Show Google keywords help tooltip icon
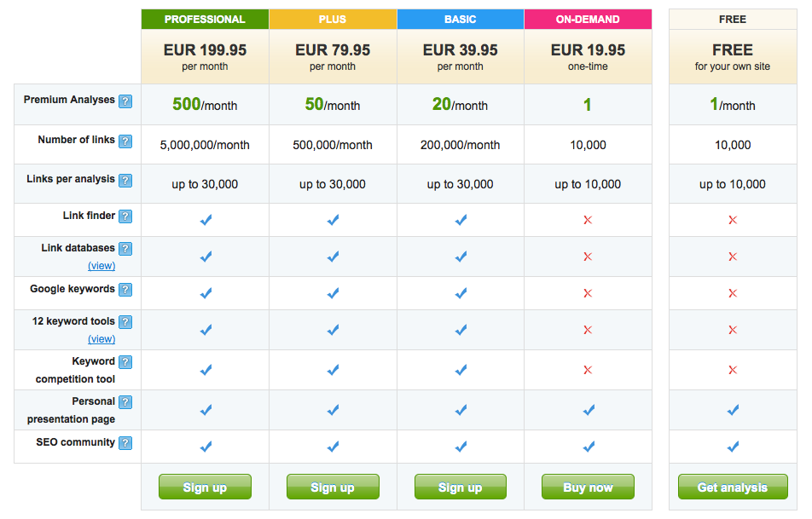This screenshot has height=519, width=812. pos(125,289)
